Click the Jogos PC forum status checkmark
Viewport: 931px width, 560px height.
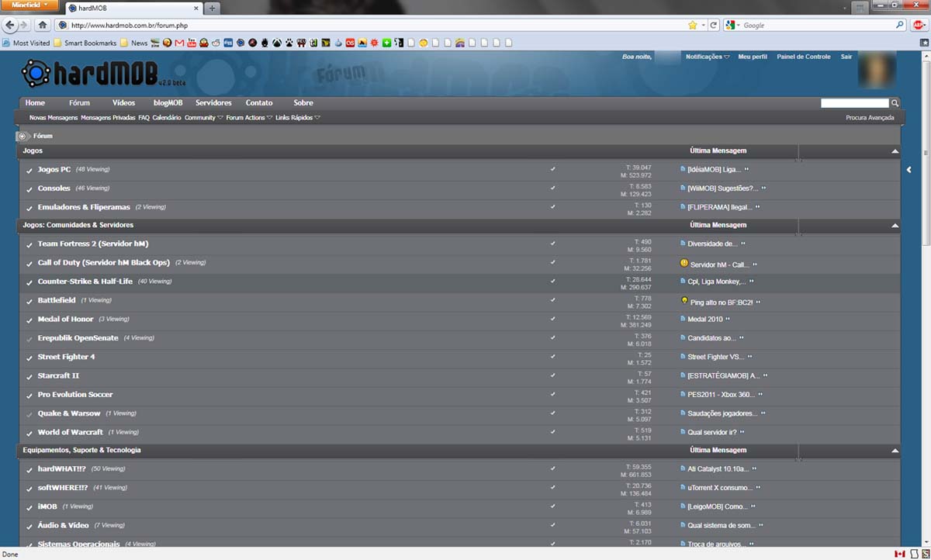tap(29, 170)
